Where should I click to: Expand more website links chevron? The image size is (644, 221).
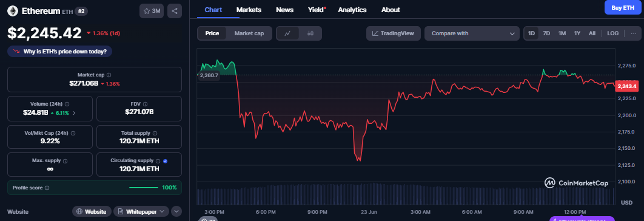[176, 211]
